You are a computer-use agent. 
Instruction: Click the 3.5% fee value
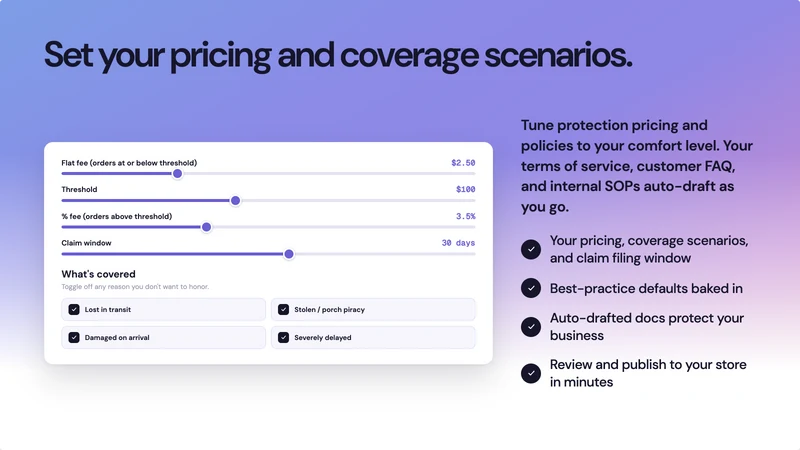click(x=465, y=216)
